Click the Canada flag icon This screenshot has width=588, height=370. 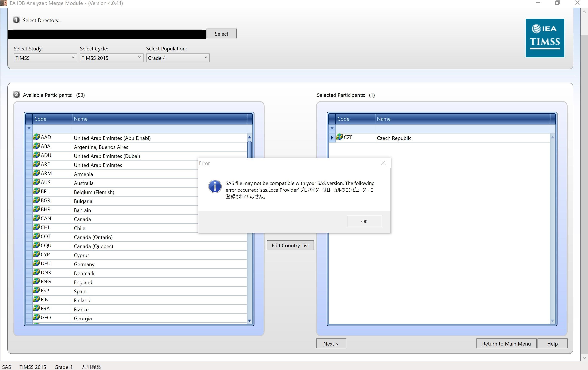click(x=36, y=218)
